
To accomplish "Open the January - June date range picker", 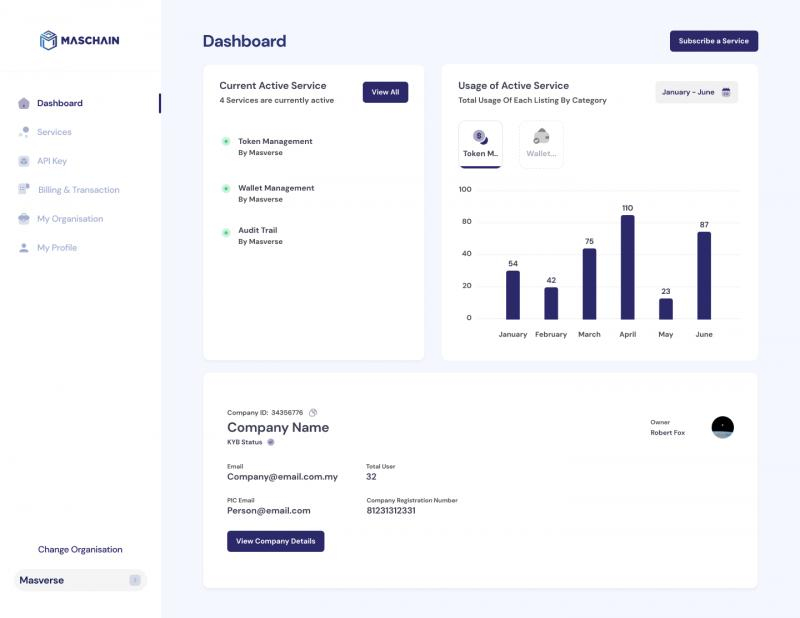I will 696,92.
